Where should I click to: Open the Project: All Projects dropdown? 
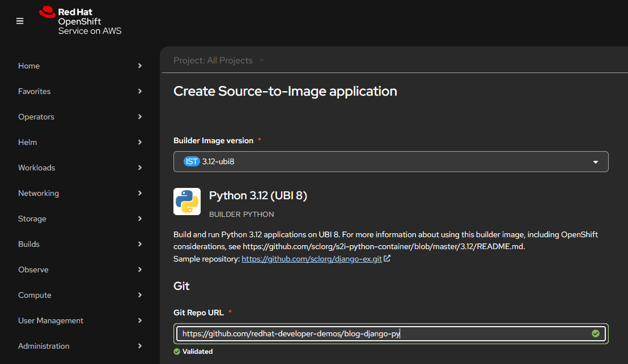point(219,61)
